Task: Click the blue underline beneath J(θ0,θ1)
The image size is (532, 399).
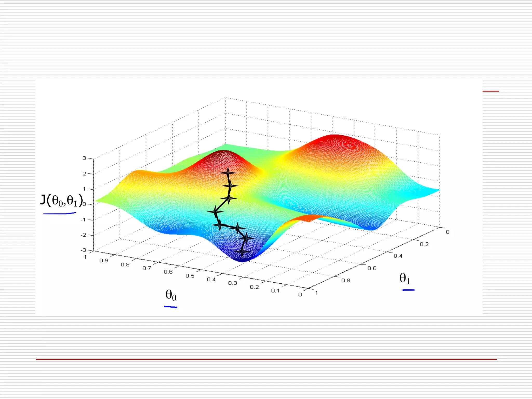Action: (x=59, y=214)
